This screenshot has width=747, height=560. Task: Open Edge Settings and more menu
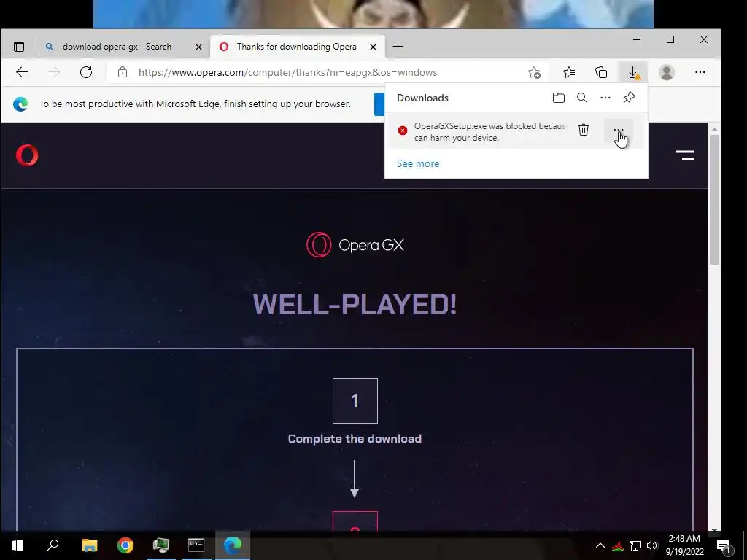700,72
